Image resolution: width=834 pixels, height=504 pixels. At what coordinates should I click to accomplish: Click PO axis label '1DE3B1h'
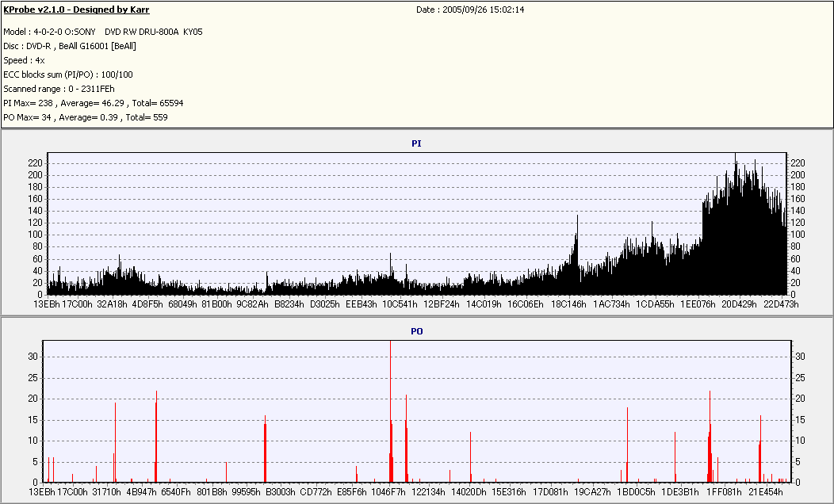679,492
